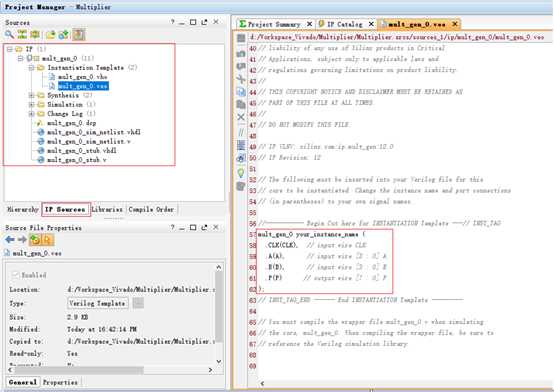Click the help question mark in Source File Properties header
This screenshot has width=554, height=392.
pos(172,227)
